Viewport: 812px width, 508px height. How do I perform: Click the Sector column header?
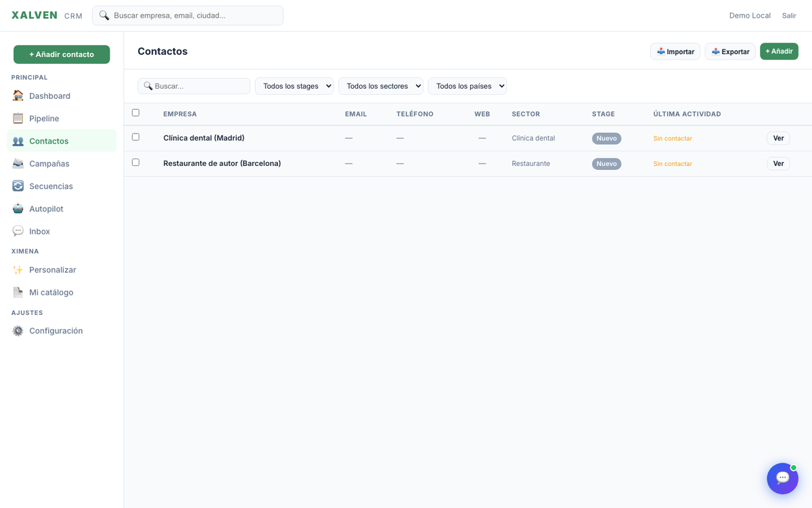[526, 114]
